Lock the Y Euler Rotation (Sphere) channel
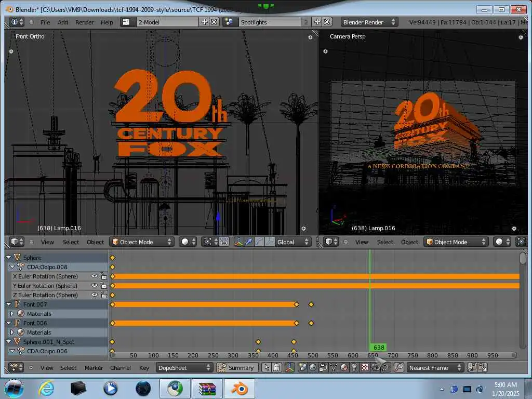Screen dimensions: 532x399 (103, 286)
